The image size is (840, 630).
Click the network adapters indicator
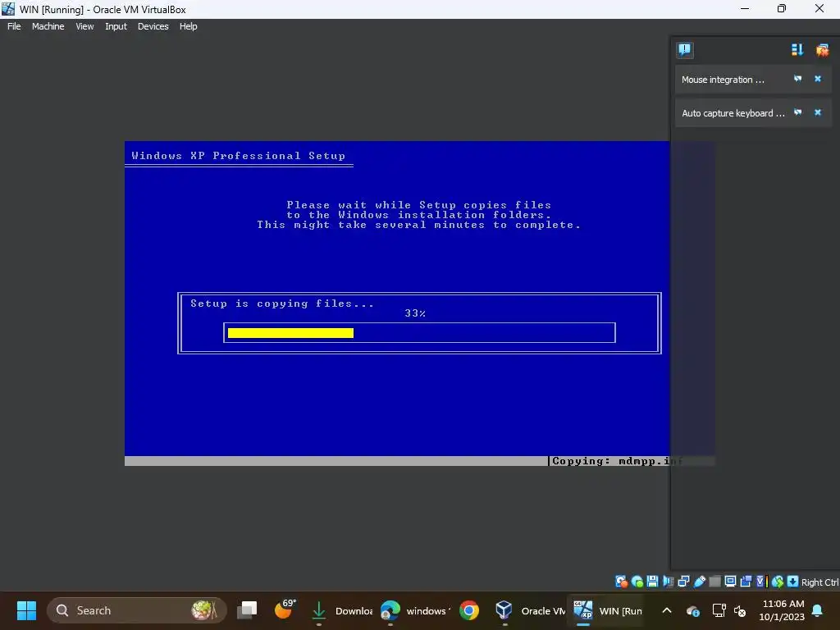pyautogui.click(x=683, y=582)
